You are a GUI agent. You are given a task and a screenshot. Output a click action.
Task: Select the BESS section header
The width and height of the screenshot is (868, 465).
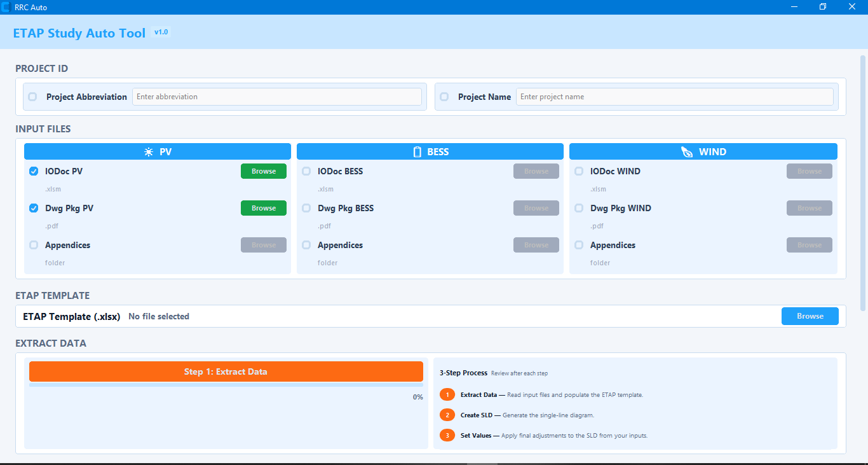click(430, 151)
